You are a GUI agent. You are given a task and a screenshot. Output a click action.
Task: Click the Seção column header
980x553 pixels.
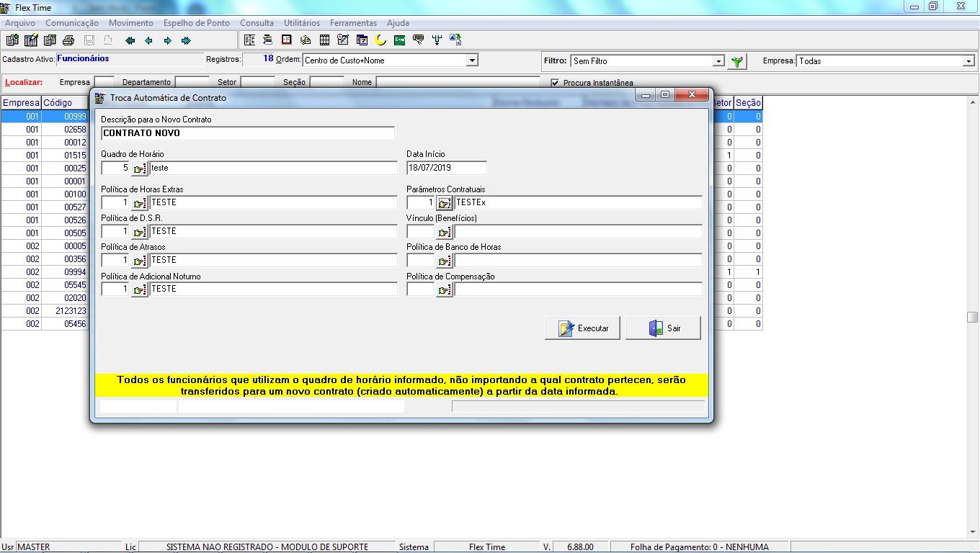click(x=748, y=103)
